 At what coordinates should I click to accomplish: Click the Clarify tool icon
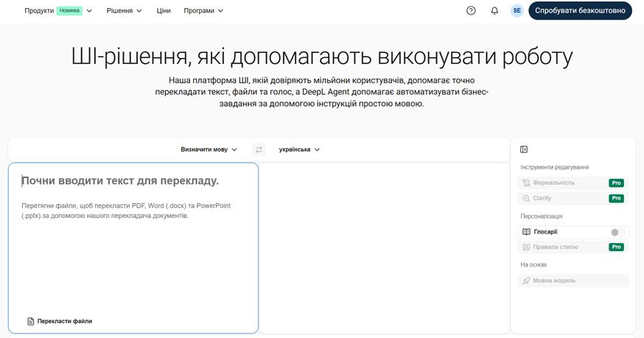tap(526, 198)
